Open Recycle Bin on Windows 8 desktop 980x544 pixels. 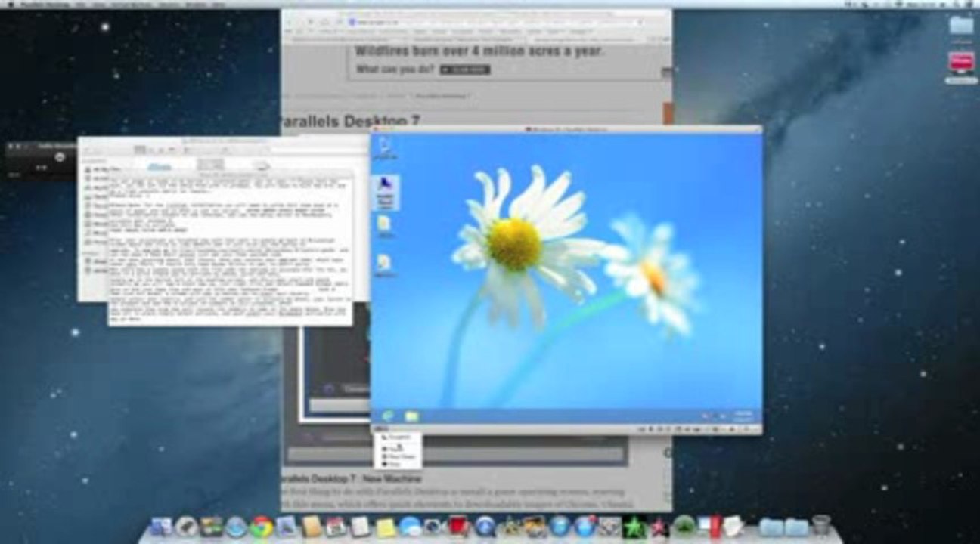click(384, 150)
